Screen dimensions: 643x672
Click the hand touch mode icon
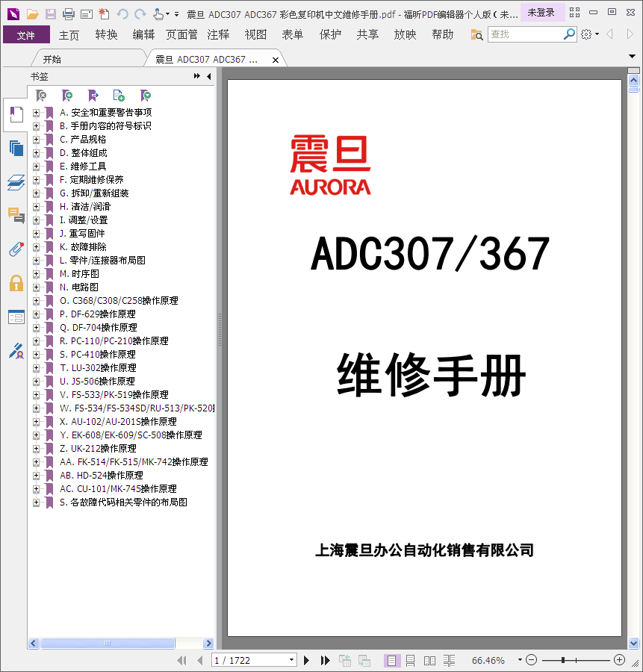click(x=158, y=14)
